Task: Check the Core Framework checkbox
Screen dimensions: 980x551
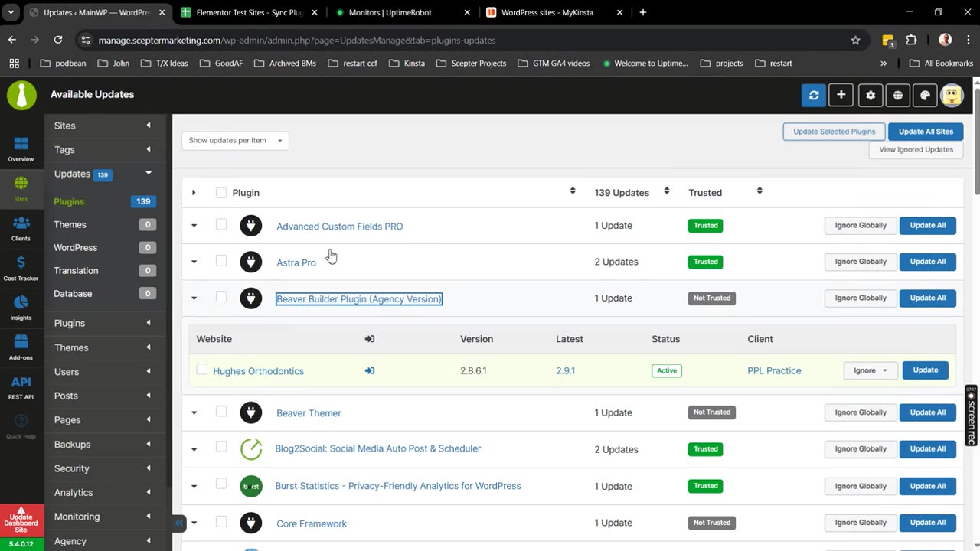Action: pos(221,522)
